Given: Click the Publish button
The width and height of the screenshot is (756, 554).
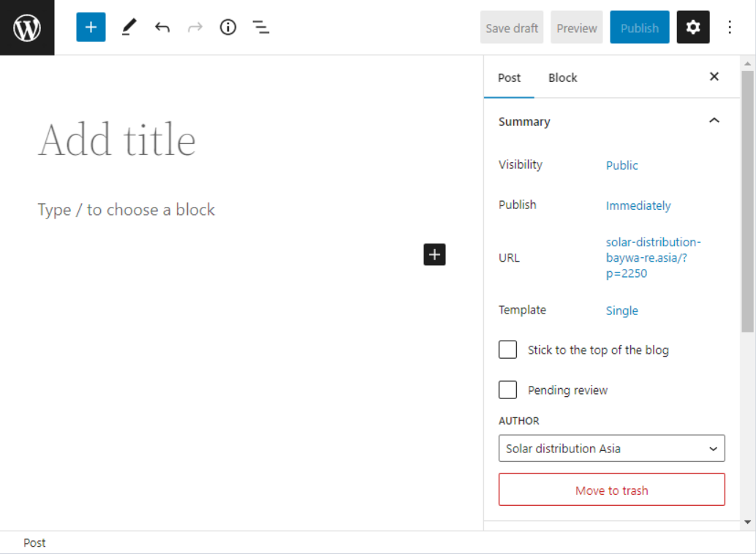Looking at the screenshot, I should [x=639, y=28].
